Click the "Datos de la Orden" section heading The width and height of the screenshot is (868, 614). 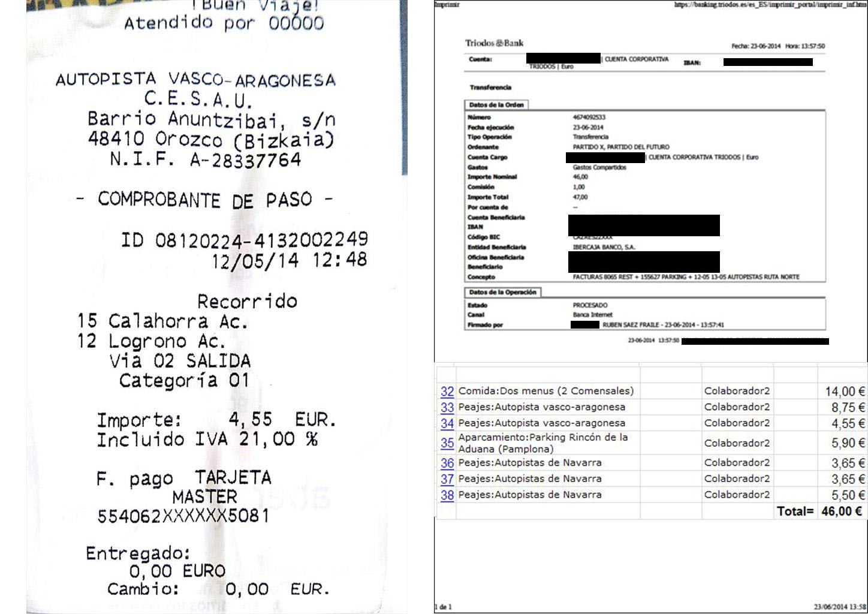click(496, 105)
